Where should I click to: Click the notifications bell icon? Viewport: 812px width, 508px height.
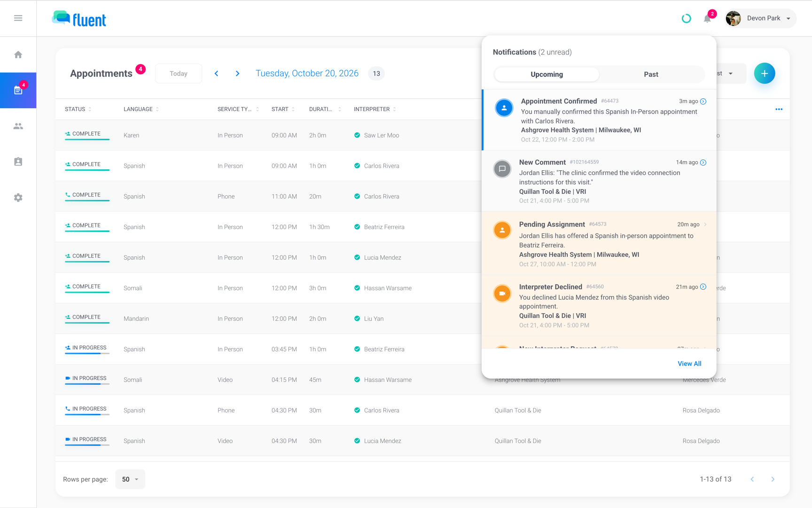(707, 19)
